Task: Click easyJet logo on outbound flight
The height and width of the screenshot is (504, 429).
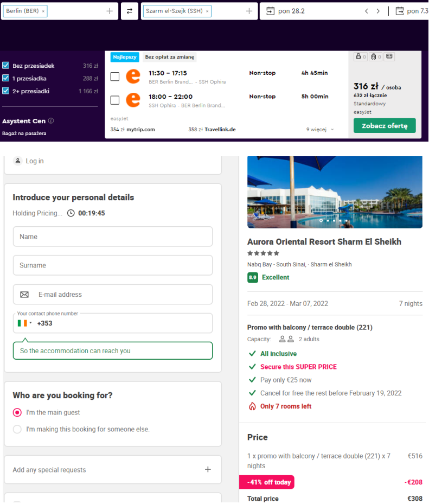Action: (133, 76)
